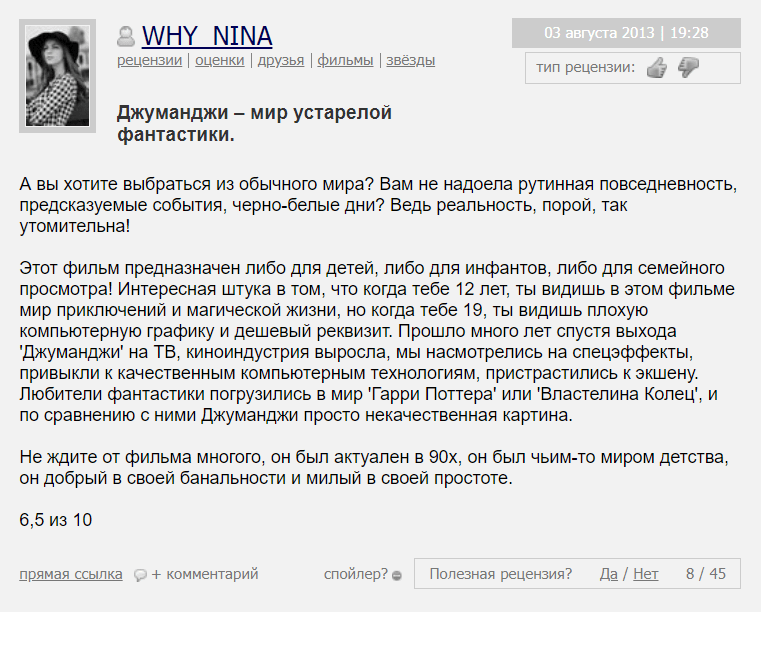Click the spoiler dot indicator icon

tap(397, 576)
